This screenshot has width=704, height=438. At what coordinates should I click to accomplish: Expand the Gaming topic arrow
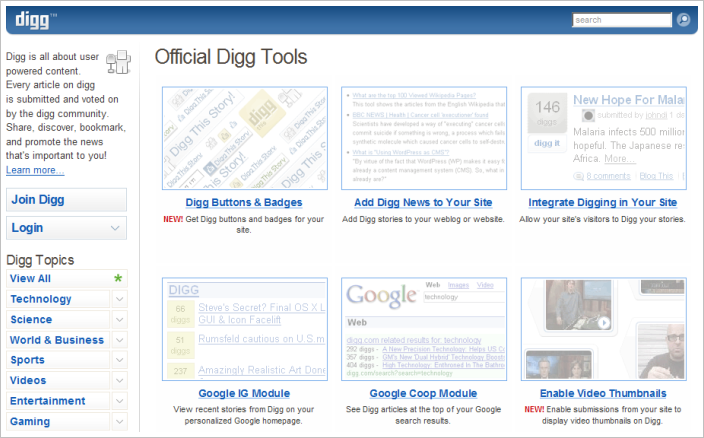pyautogui.click(x=119, y=421)
